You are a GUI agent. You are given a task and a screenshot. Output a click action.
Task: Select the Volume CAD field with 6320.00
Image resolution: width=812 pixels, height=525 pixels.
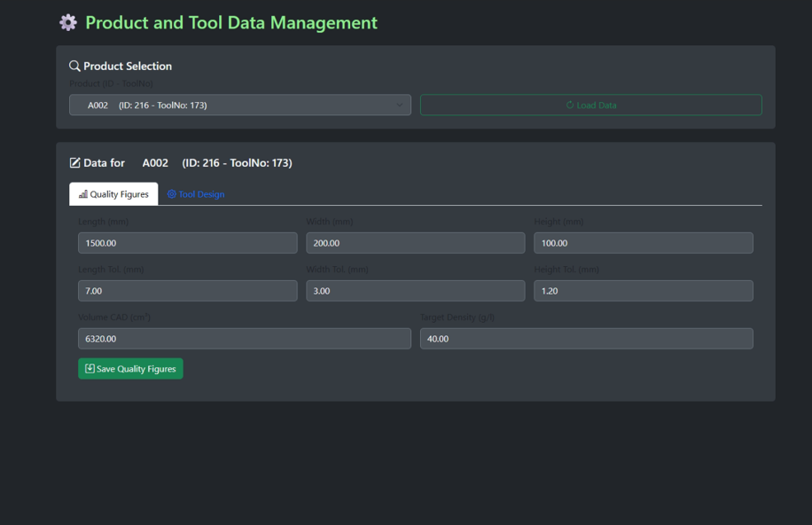[244, 339]
